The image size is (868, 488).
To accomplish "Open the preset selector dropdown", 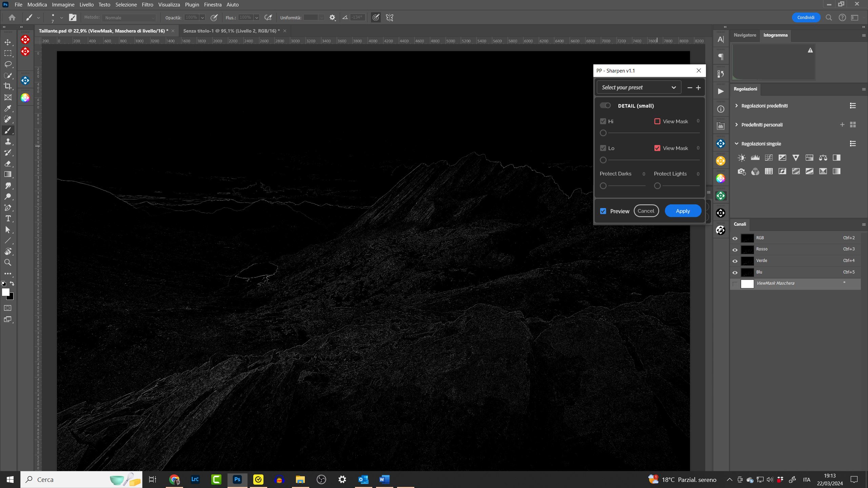I will click(x=637, y=87).
